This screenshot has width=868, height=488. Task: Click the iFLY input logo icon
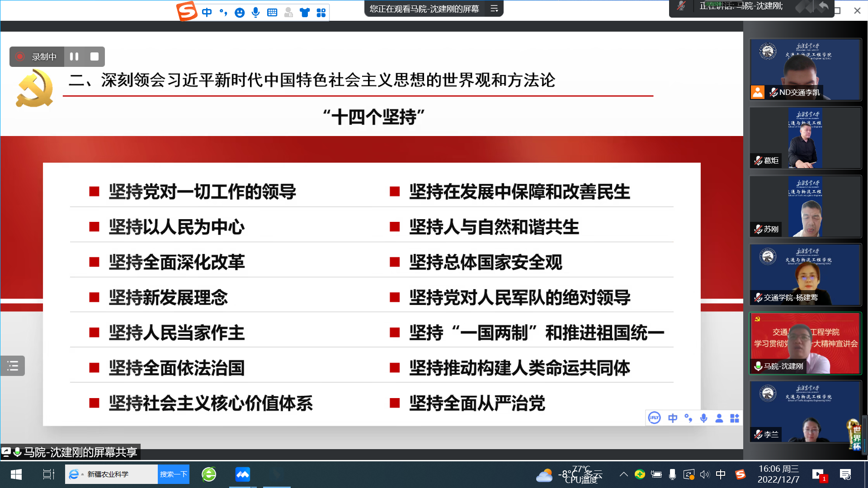pyautogui.click(x=654, y=418)
